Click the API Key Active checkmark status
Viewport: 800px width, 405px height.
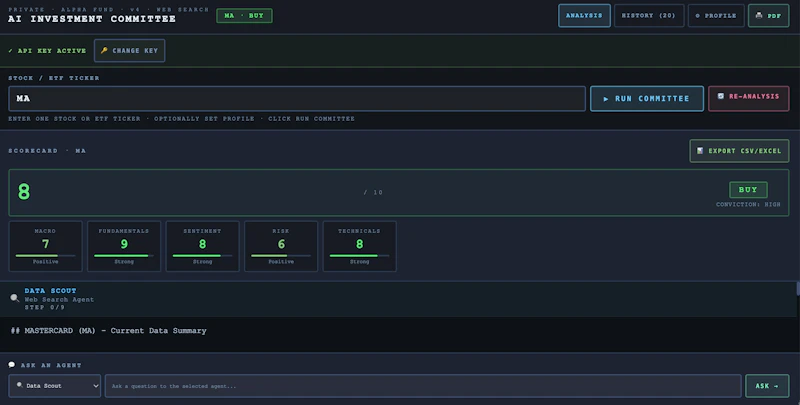(47, 50)
